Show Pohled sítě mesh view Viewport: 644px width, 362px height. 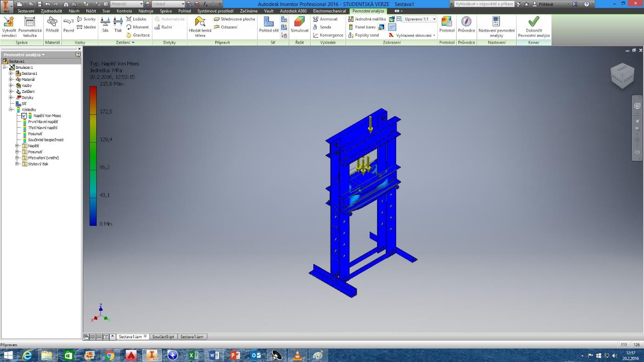[x=269, y=25]
